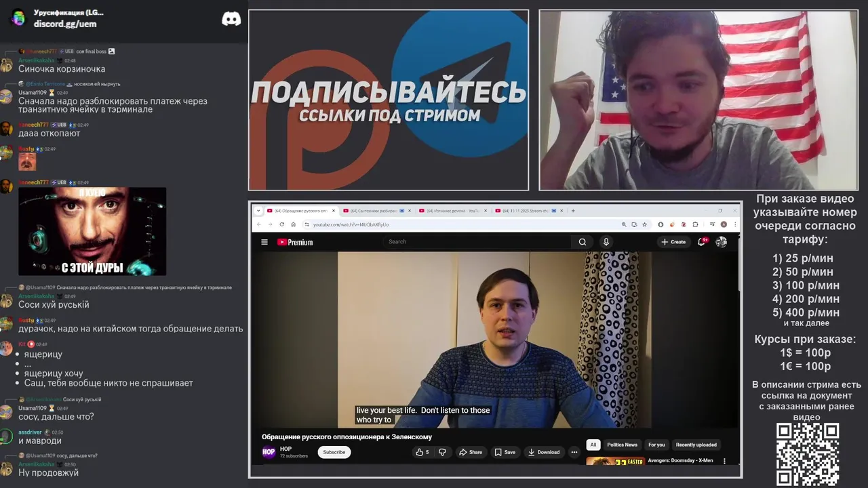Screen dimensions: 868x488
Task: Click username 'Kit' in Discord chat
Action: click(22, 344)
